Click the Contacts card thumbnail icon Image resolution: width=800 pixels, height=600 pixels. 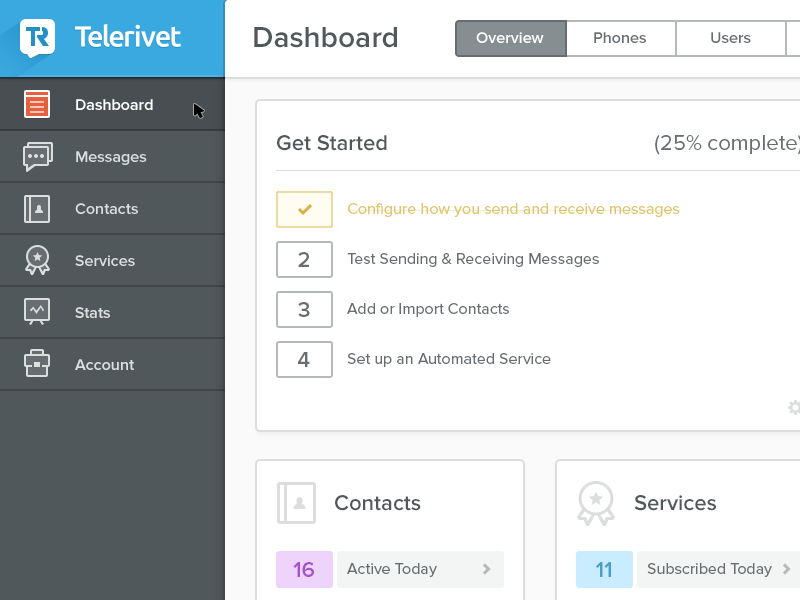(x=296, y=503)
